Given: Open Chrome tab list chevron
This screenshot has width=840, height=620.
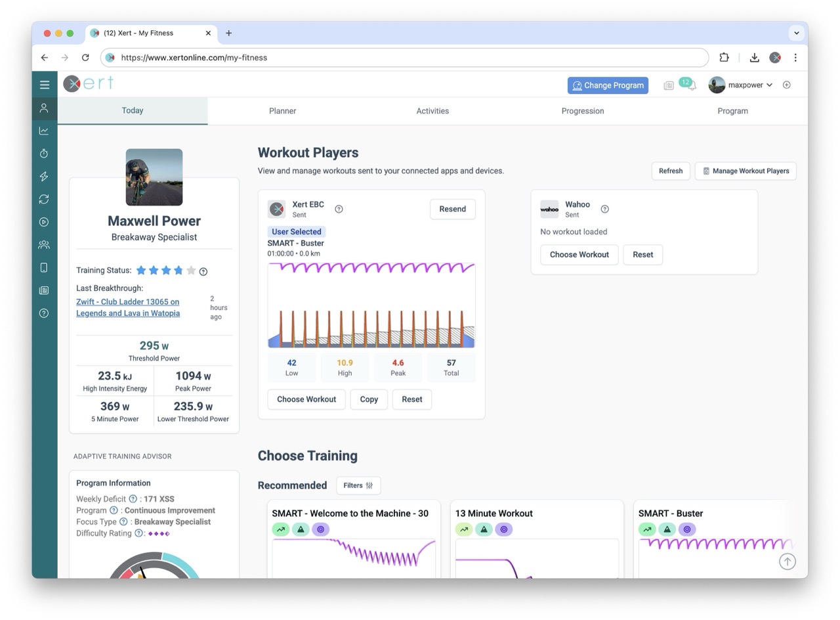Looking at the screenshot, I should coord(796,33).
